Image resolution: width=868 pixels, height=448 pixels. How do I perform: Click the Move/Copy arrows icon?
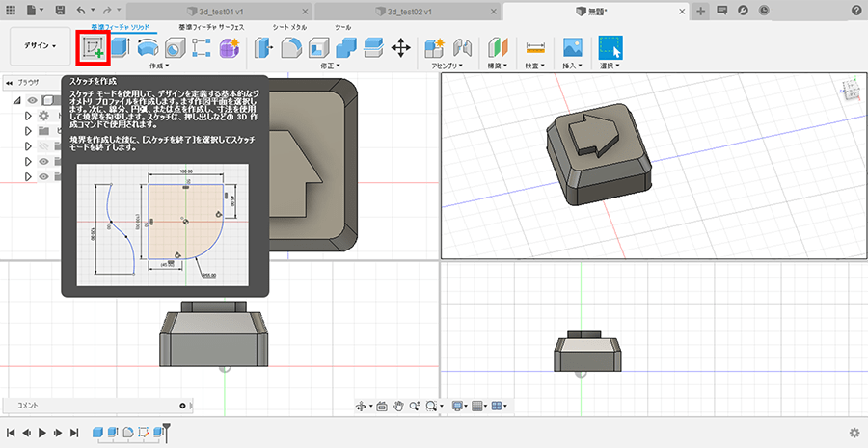coord(401,47)
